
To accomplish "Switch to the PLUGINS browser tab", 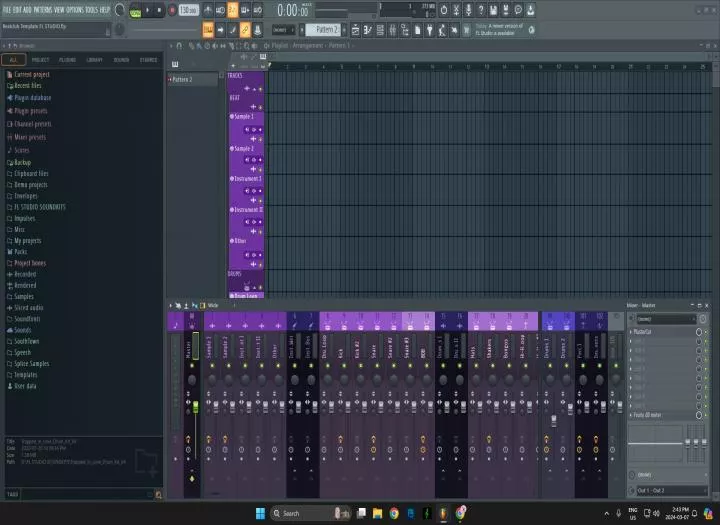I will (x=68, y=60).
